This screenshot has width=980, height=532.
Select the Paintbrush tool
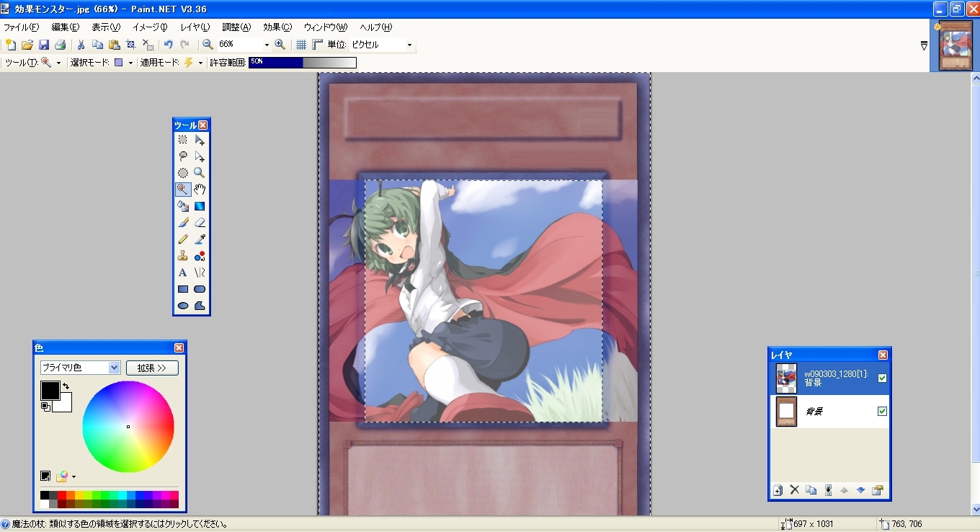[183, 223]
